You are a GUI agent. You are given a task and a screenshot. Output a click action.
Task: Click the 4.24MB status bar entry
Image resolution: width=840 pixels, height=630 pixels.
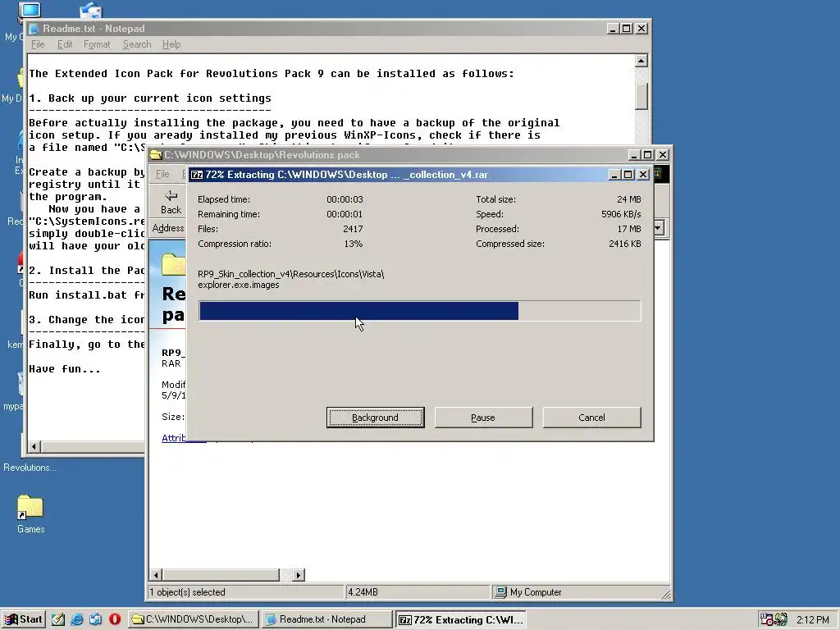[x=363, y=592]
